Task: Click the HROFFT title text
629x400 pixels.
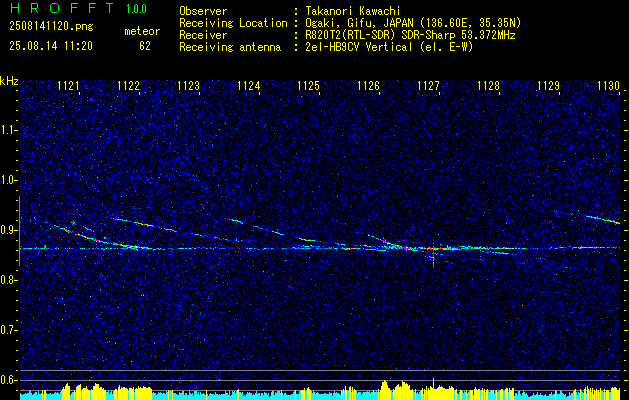Action: [x=62, y=8]
